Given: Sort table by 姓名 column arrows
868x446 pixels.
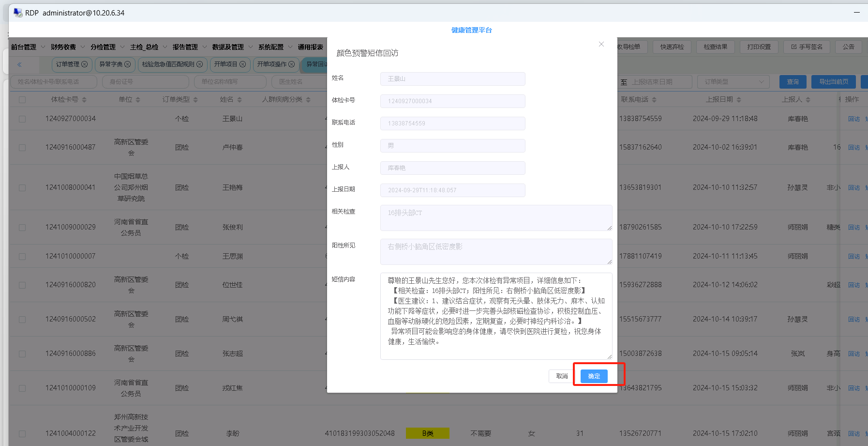Looking at the screenshot, I should [239, 100].
